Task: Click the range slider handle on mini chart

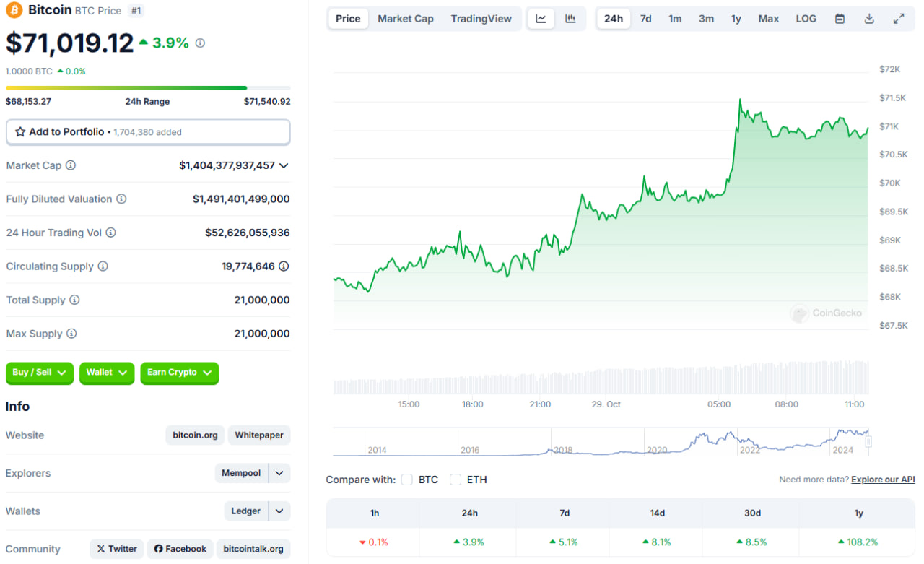Action: click(x=868, y=441)
